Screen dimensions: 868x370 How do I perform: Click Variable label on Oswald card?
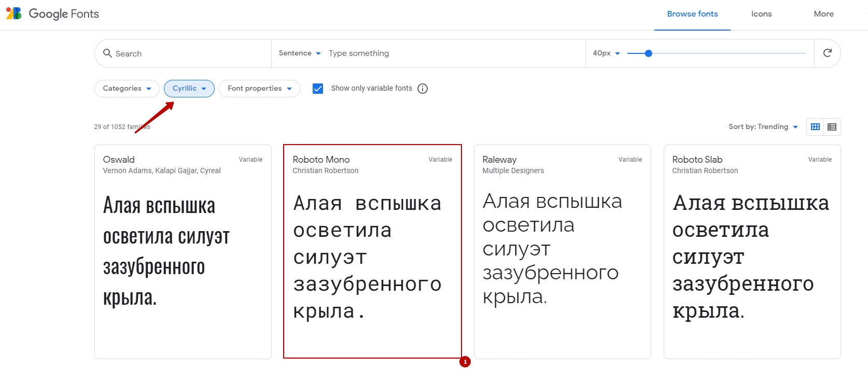[x=250, y=160]
